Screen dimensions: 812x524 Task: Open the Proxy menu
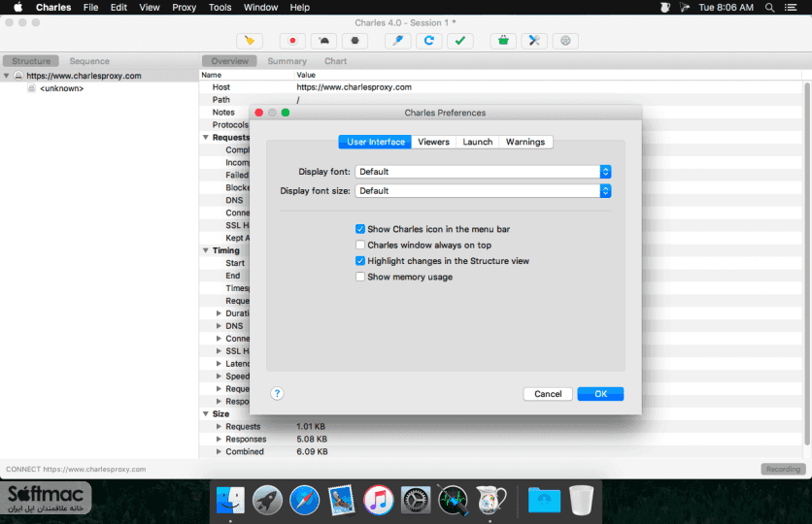pyautogui.click(x=184, y=7)
